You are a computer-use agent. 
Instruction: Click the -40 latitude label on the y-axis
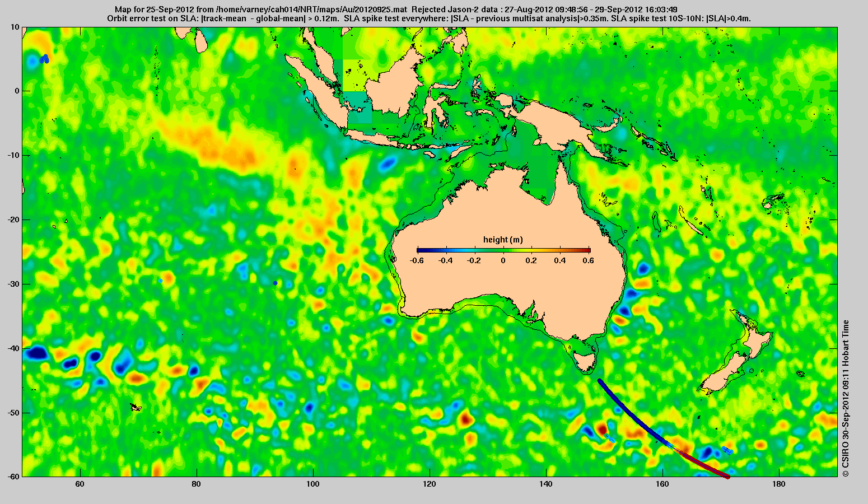coord(13,348)
